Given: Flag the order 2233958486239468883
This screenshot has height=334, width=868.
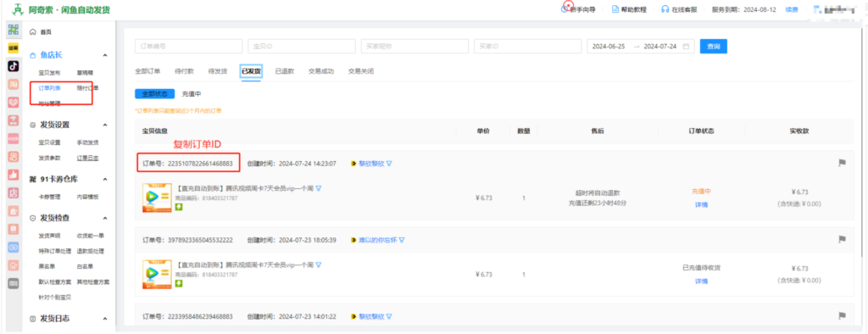Looking at the screenshot, I should pos(842,315).
